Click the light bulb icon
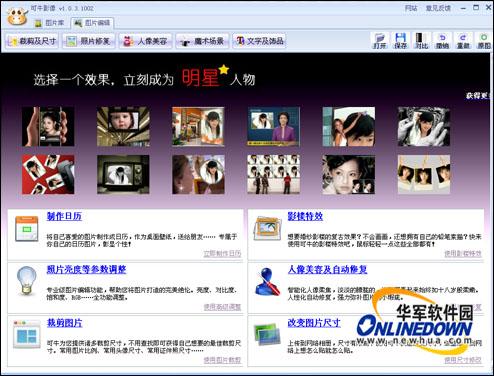 (x=27, y=280)
